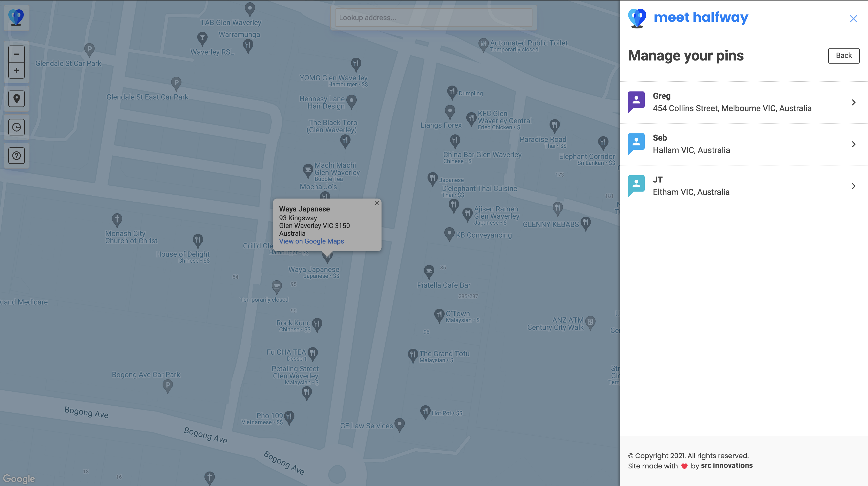The height and width of the screenshot is (486, 868).
Task: Click Greg's purple person pin icon
Action: click(636, 101)
